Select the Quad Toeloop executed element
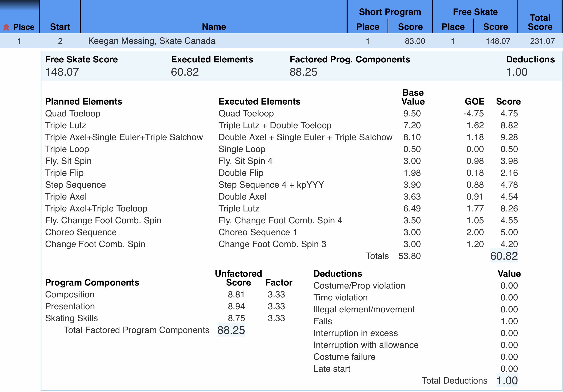This screenshot has width=563, height=392. tap(246, 113)
